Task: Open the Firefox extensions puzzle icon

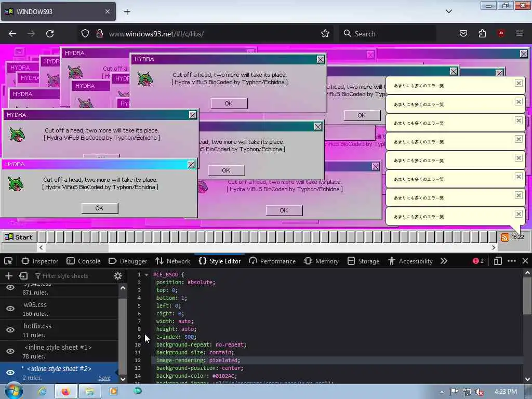Action: point(482,34)
